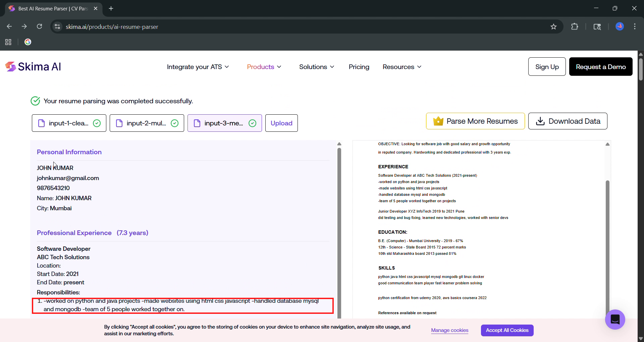Image resolution: width=644 pixels, height=342 pixels.
Task: Click the parsing success checkmark icon
Action: pos(35,101)
